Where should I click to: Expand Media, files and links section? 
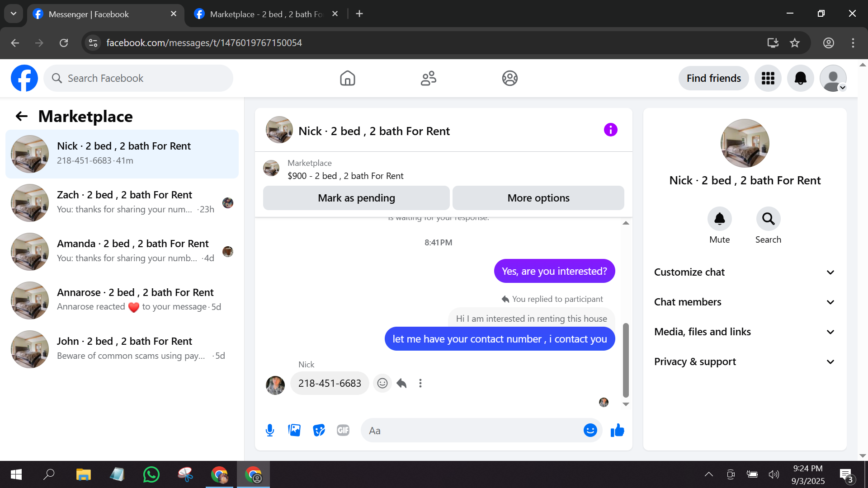(x=745, y=332)
